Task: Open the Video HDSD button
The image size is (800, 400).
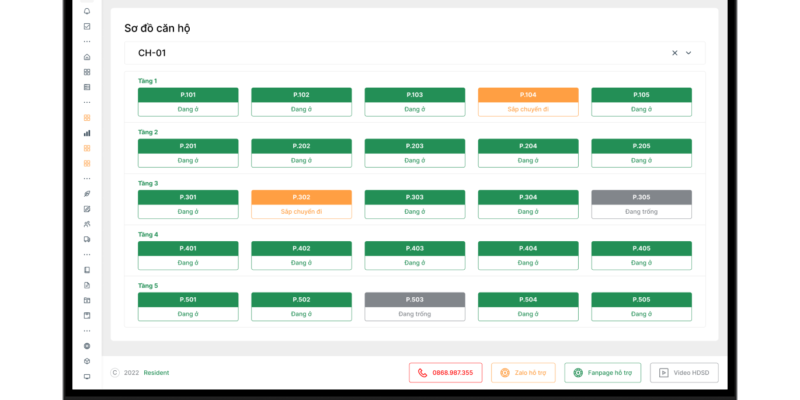Action: pyautogui.click(x=684, y=373)
